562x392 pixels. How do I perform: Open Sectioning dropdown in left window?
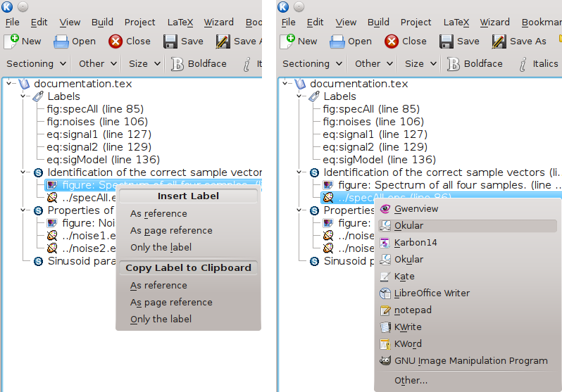click(x=36, y=64)
